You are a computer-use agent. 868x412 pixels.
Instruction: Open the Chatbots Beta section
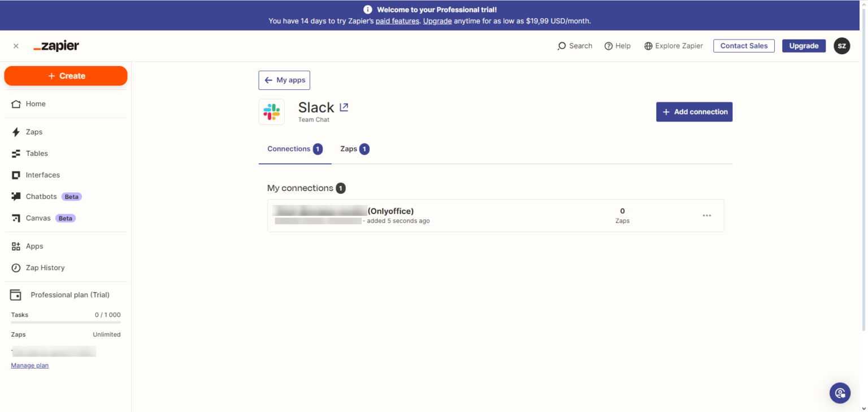[x=41, y=196]
